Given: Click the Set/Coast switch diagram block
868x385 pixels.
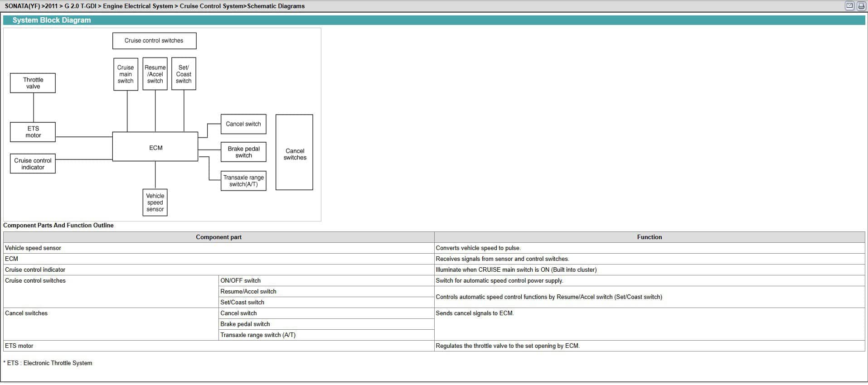Looking at the screenshot, I should [x=184, y=74].
